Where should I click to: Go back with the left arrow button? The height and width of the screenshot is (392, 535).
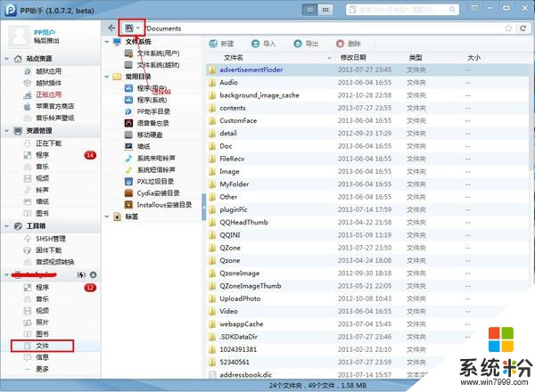(x=111, y=28)
